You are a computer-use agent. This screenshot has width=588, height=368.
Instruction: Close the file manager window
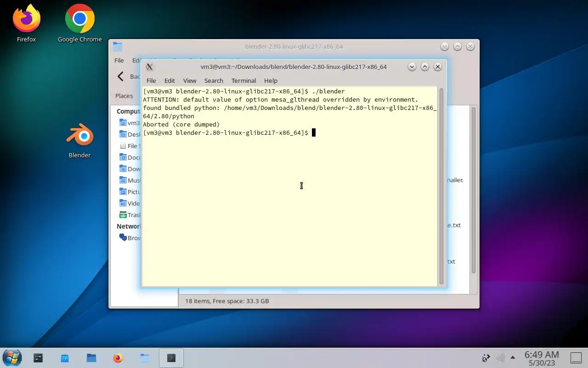click(x=470, y=46)
